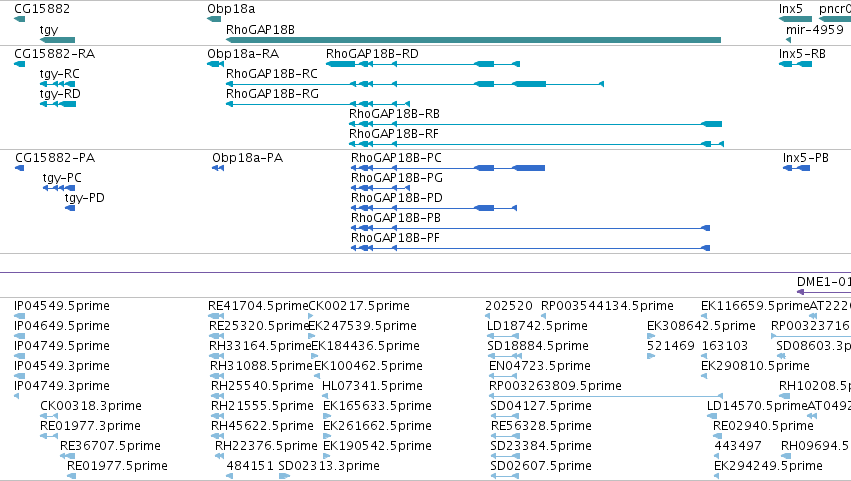
Task: Click EST EK308642.5prime
Action: (x=701, y=326)
